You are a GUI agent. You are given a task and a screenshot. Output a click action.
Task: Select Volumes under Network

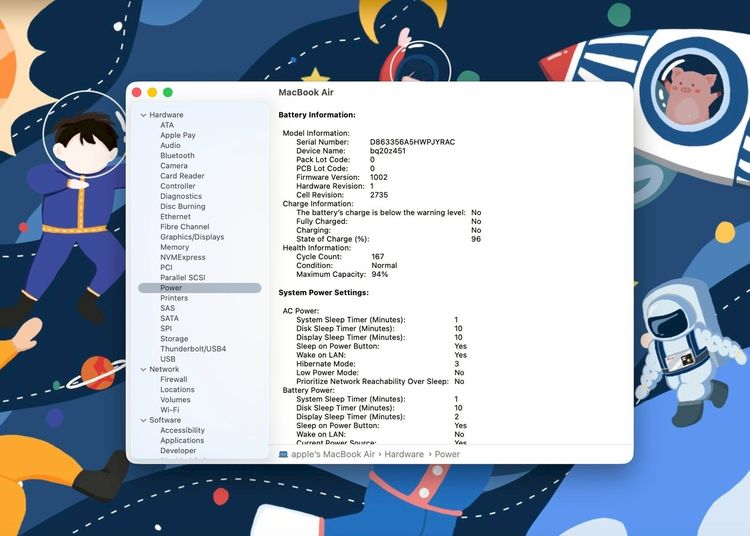click(175, 400)
